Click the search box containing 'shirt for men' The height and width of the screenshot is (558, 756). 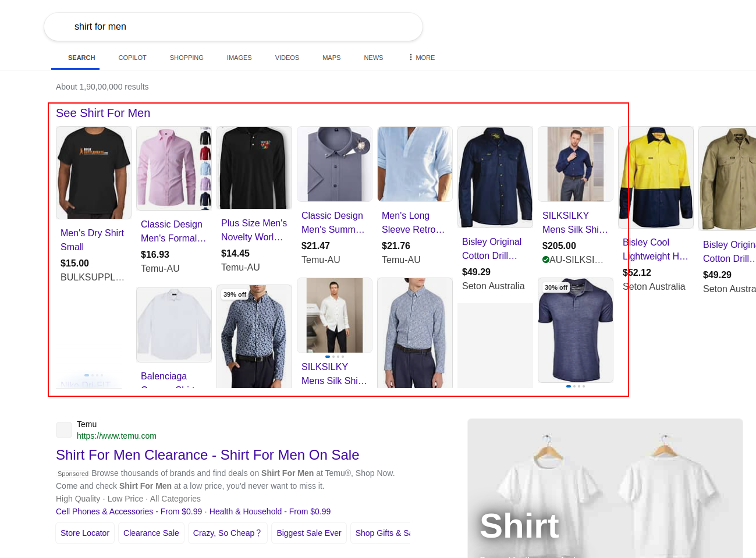pyautogui.click(x=233, y=27)
